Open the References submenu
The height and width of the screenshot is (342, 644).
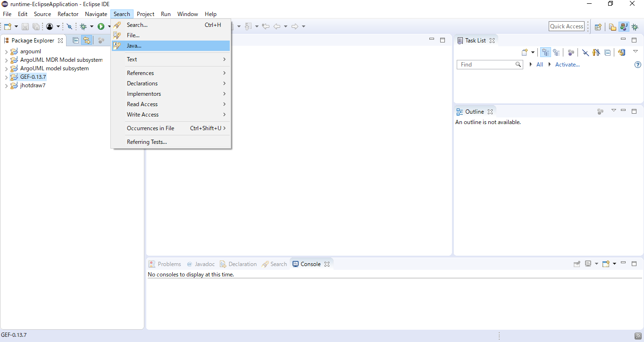point(171,73)
